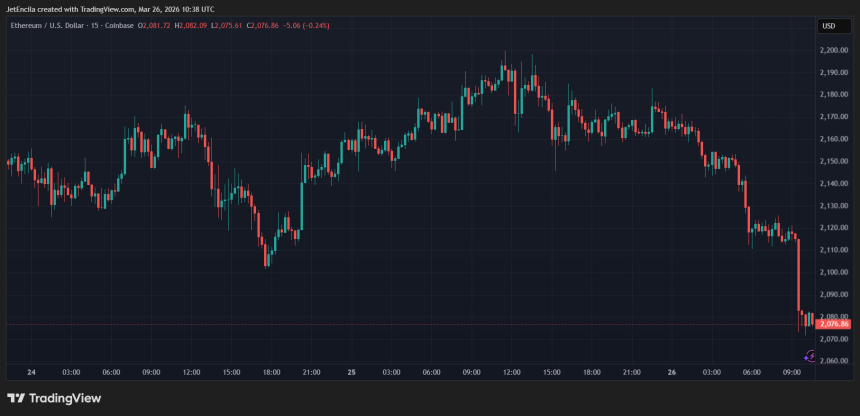Click the TradingView wordmark text
Viewport: 860px width, 416px height.
pos(64,398)
